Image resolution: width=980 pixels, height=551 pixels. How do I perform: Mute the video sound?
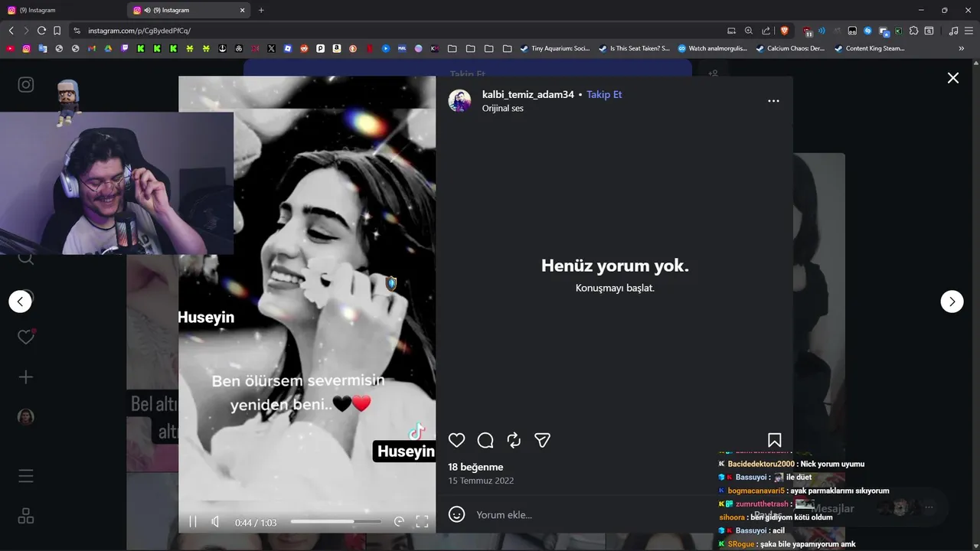(216, 522)
